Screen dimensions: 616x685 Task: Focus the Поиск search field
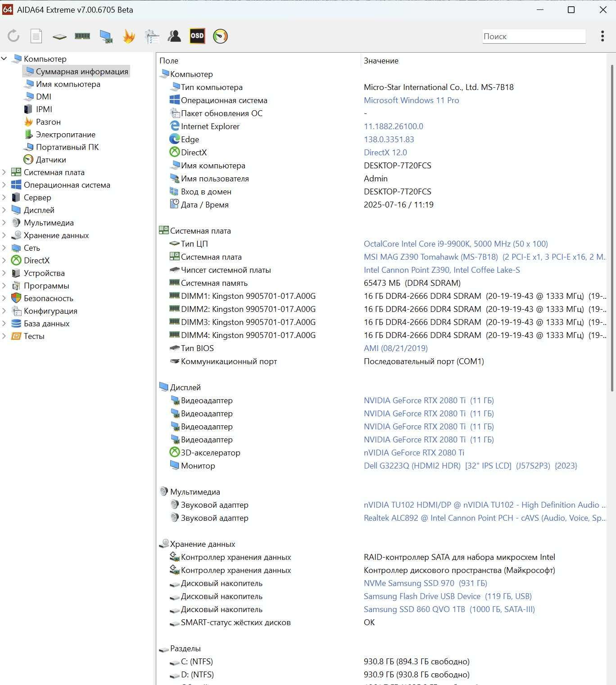pos(534,36)
